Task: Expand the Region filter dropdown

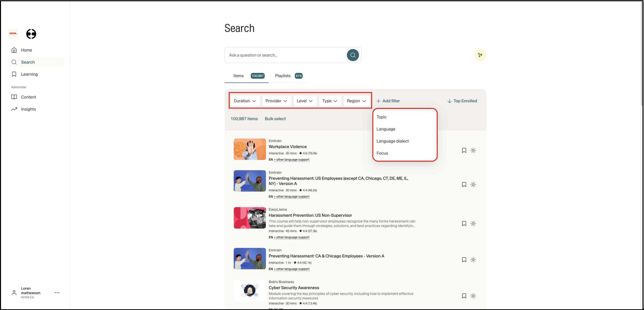Action: pyautogui.click(x=356, y=101)
